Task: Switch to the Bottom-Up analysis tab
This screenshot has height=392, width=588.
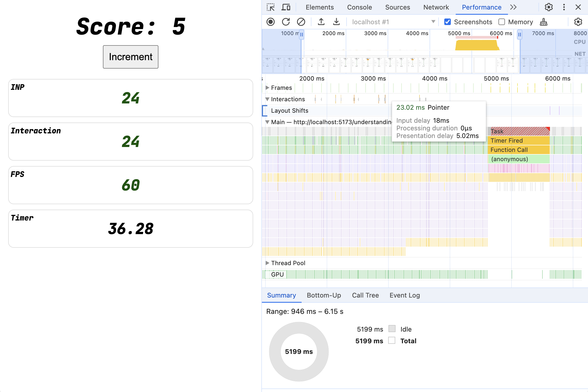Action: [x=324, y=295]
